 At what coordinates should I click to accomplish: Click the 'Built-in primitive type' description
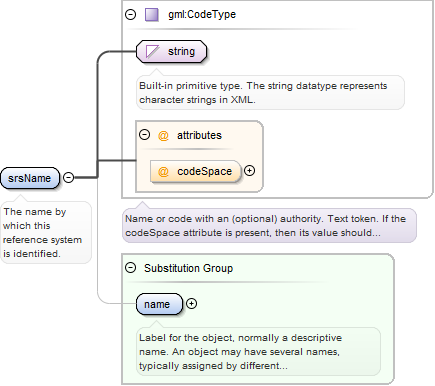[270, 93]
